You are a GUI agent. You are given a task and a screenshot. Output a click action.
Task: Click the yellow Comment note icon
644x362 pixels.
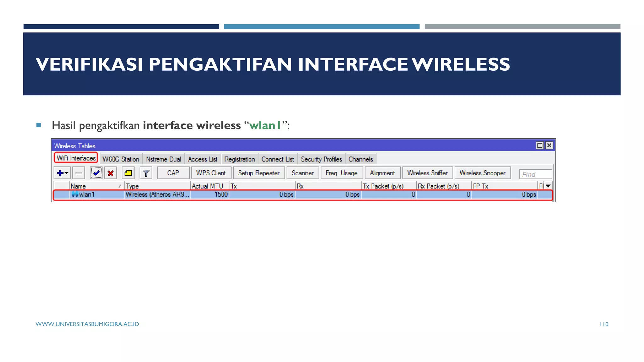128,173
